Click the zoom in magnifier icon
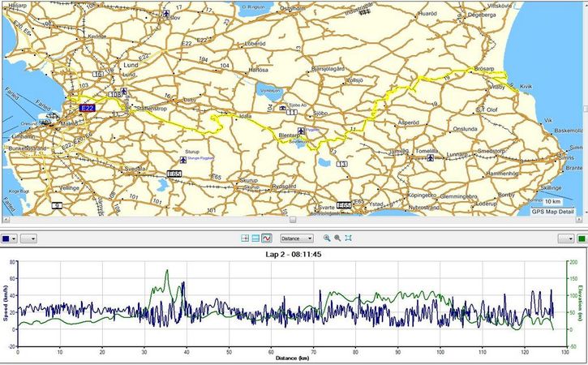 click(x=327, y=238)
